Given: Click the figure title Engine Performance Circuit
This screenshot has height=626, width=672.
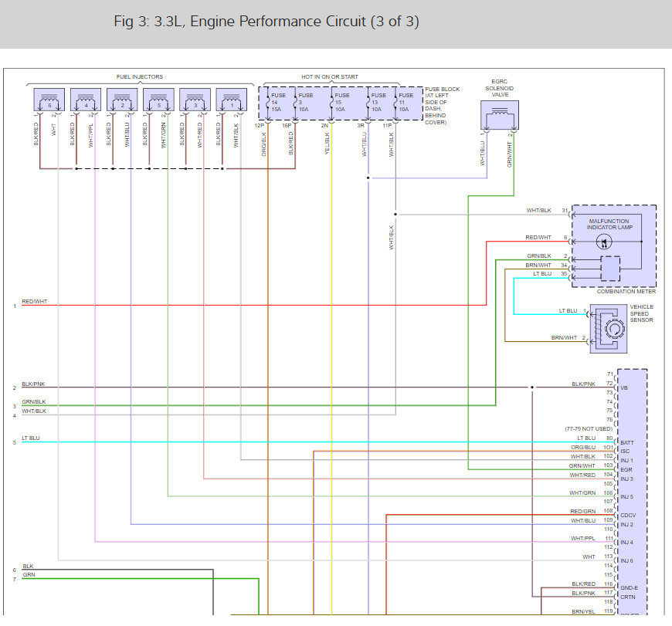Looking at the screenshot, I should [266, 22].
